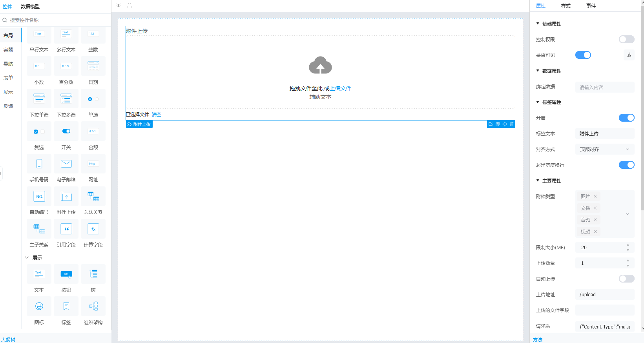
Task: Select the 组织架构 control icon
Action: [93, 306]
